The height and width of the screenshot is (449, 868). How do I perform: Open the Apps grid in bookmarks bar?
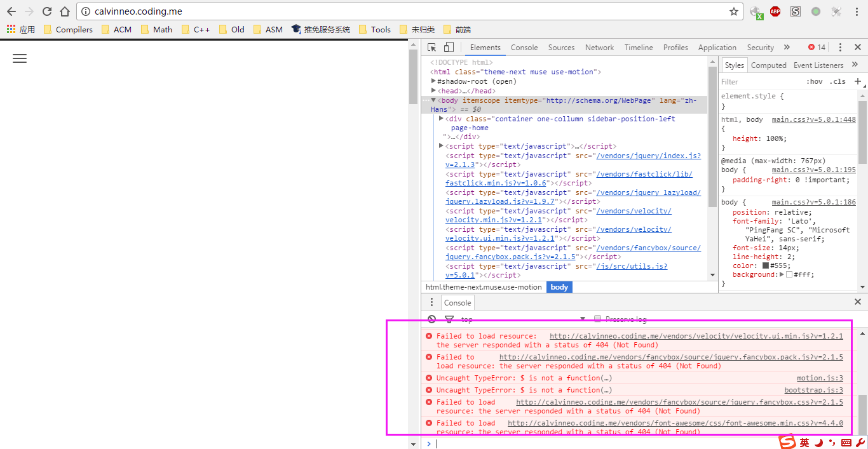[21, 29]
